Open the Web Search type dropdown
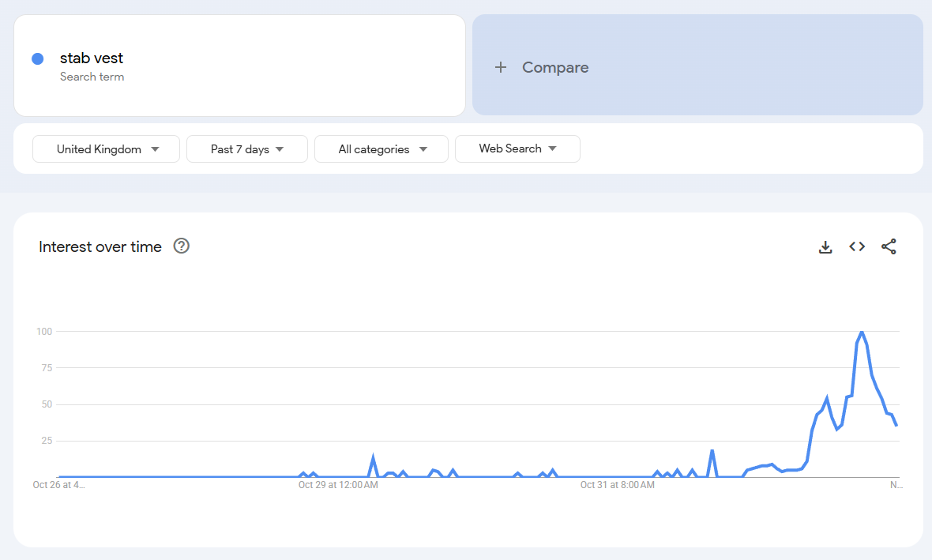Screen dimensions: 932x560 (517, 148)
